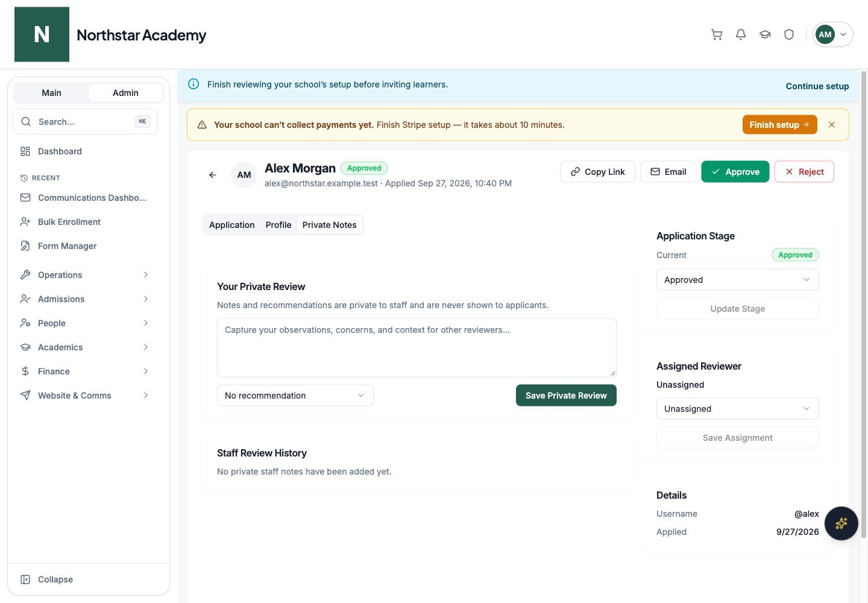Viewport: 868px width, 603px height.
Task: Click the Northstar Academy N logo
Action: [x=42, y=34]
